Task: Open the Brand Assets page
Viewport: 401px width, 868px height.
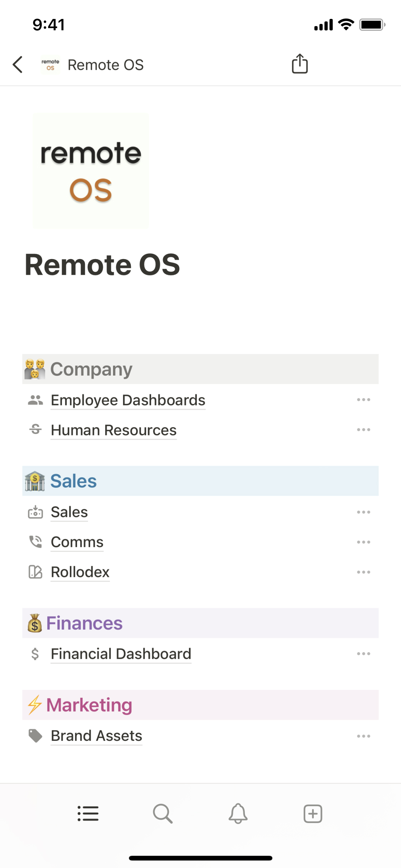Action: coord(96,736)
